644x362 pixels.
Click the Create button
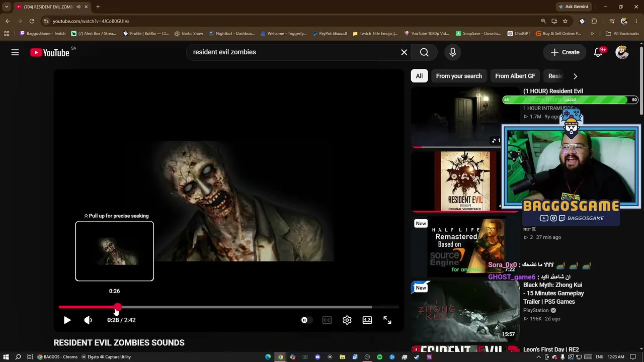[x=565, y=52]
